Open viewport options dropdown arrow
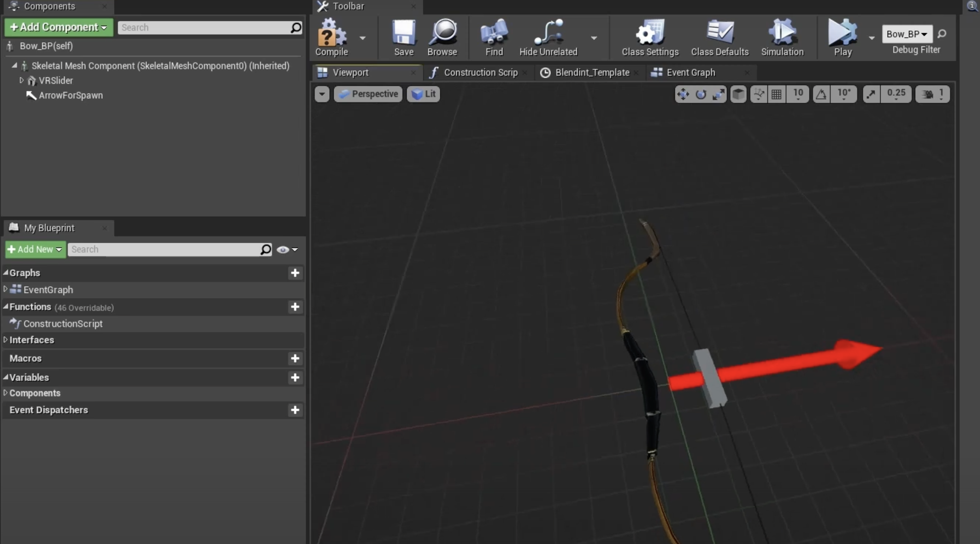This screenshot has width=980, height=544. pyautogui.click(x=322, y=94)
